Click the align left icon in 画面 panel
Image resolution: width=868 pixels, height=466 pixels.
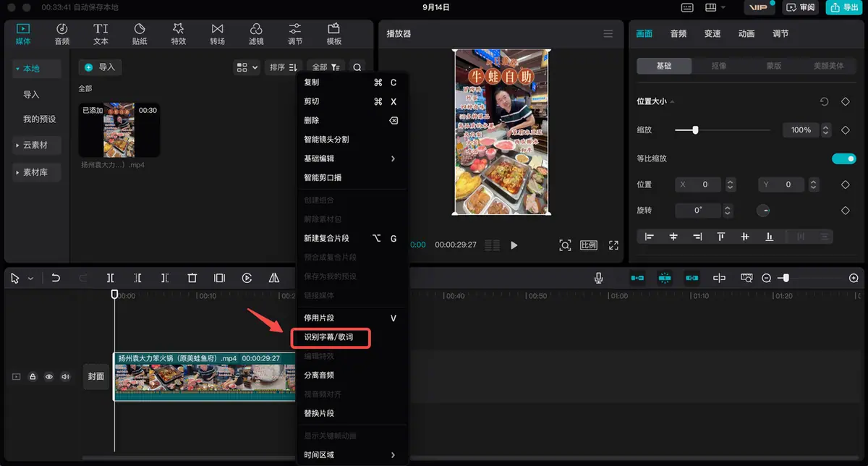(649, 237)
